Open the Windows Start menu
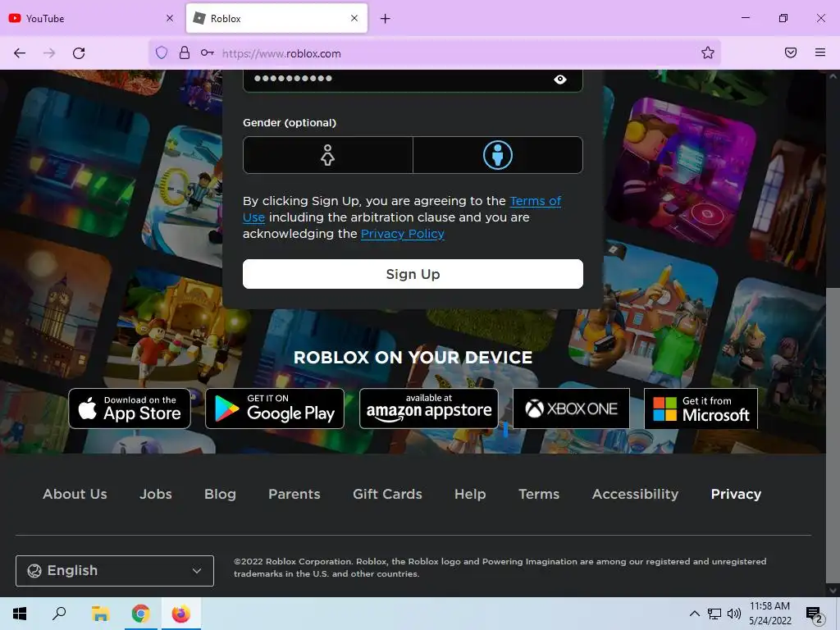The width and height of the screenshot is (840, 630). click(x=20, y=614)
